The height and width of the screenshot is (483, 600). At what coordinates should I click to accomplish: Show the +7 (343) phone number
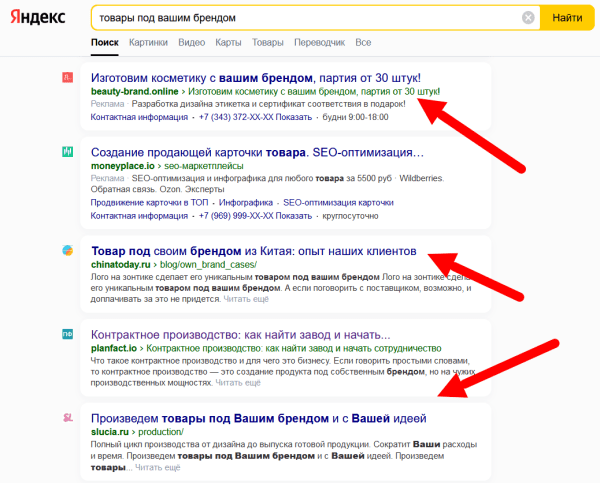(291, 117)
